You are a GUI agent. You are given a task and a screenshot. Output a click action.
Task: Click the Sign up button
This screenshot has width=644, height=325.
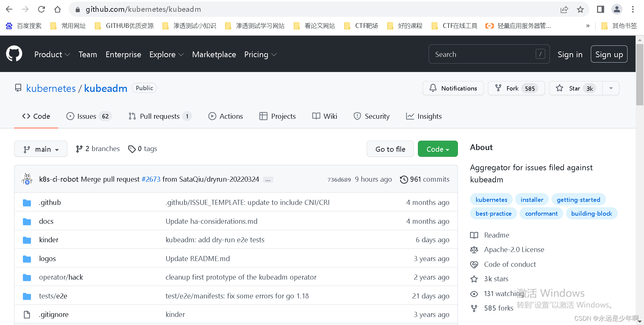tap(609, 54)
